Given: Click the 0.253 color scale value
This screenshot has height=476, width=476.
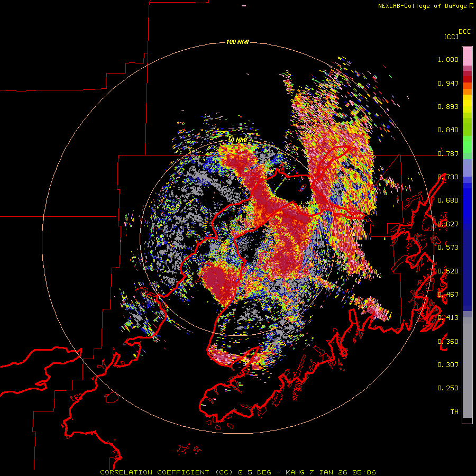Looking at the screenshot, I should (x=448, y=388).
